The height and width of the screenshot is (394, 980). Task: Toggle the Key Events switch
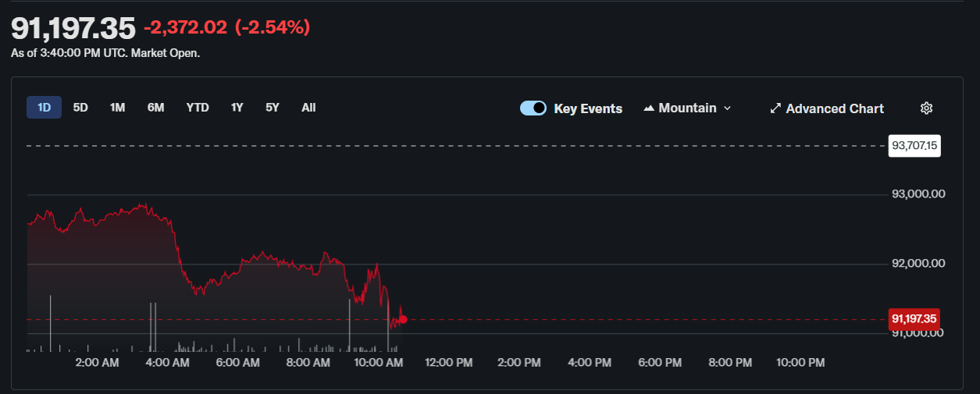(x=533, y=108)
